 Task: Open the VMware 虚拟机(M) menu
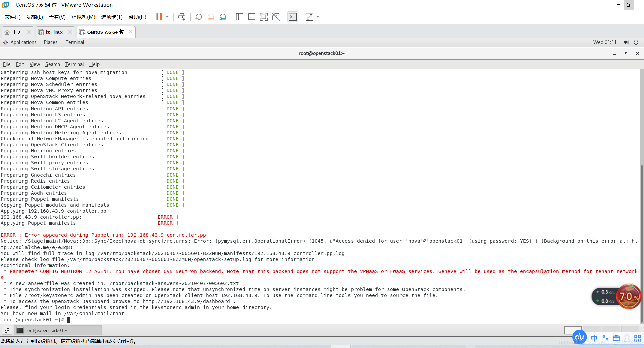tap(84, 17)
